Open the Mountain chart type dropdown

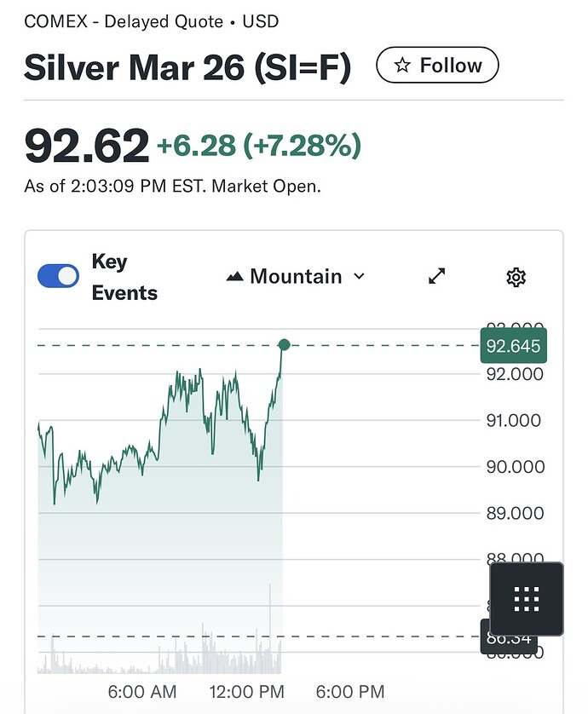click(295, 277)
